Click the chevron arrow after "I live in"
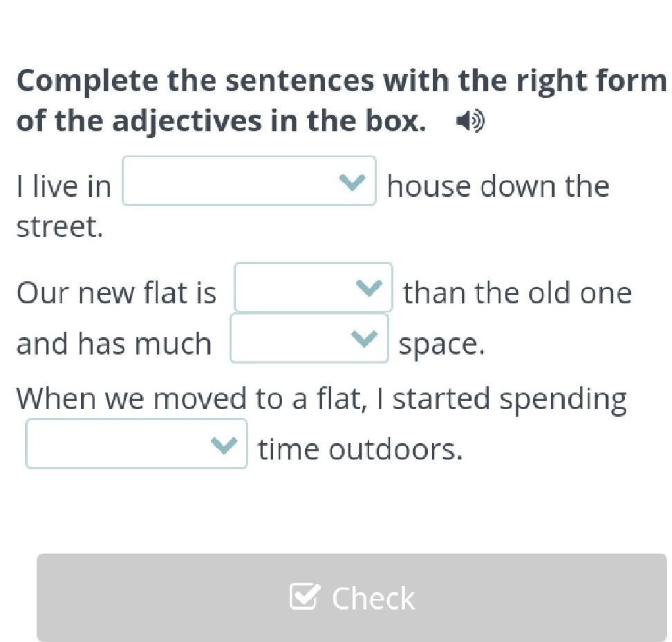The width and height of the screenshot is (672, 642). click(352, 182)
